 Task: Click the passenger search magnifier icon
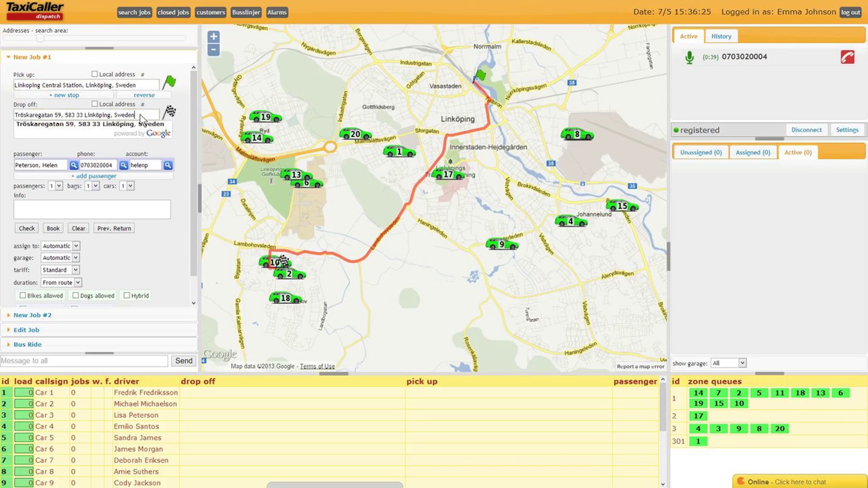coord(74,165)
